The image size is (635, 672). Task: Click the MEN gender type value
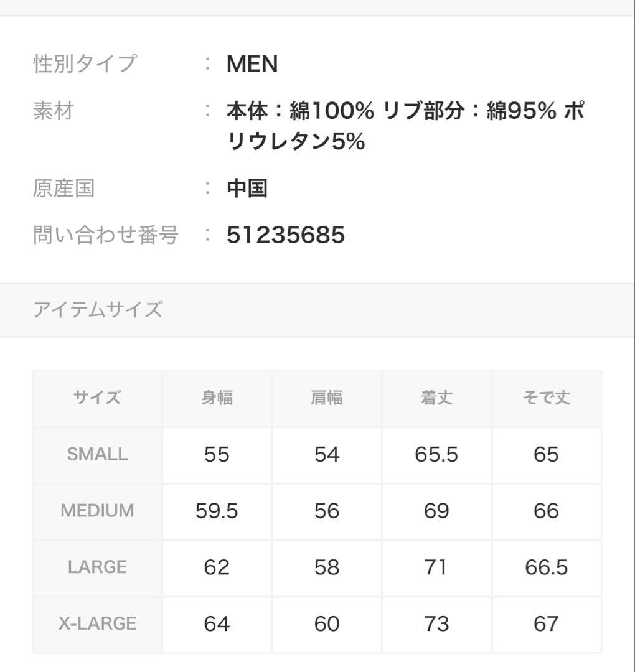[x=252, y=64]
